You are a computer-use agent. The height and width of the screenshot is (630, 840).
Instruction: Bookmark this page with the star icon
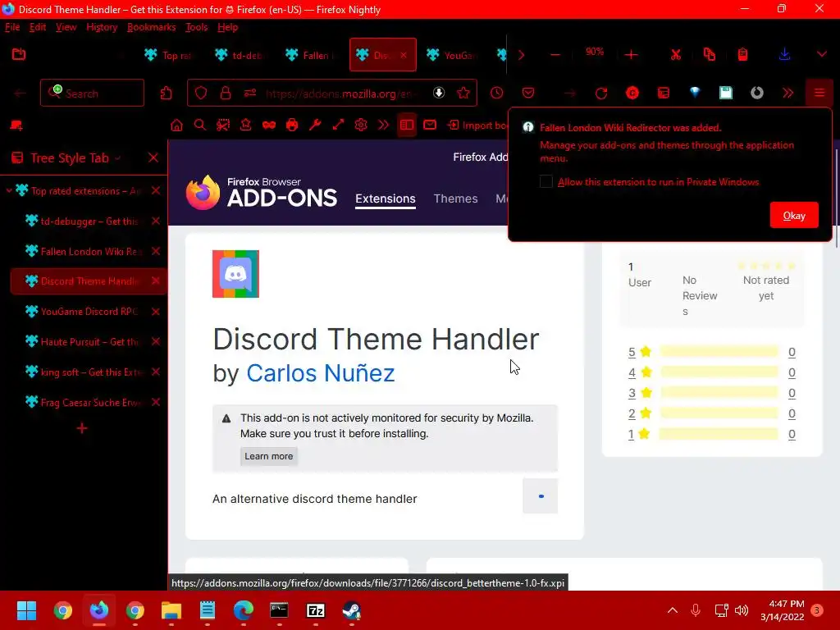[x=463, y=94]
